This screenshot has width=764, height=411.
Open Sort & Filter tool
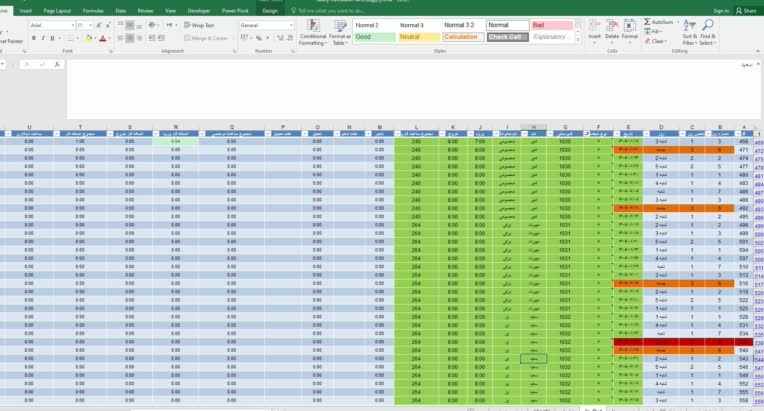(x=689, y=32)
